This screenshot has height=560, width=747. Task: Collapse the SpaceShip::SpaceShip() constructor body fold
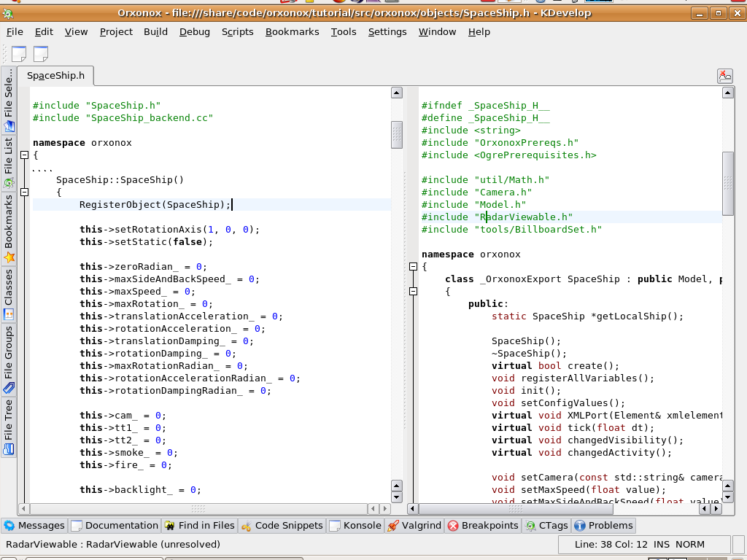click(x=24, y=192)
